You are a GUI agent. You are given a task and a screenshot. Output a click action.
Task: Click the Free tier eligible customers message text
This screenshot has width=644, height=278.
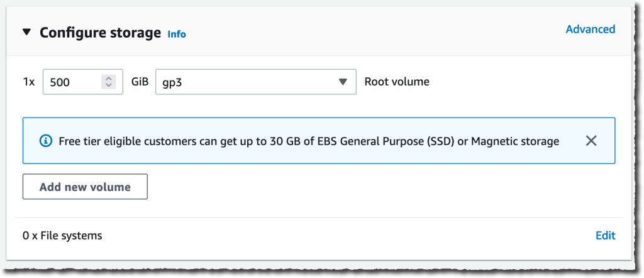tap(309, 142)
